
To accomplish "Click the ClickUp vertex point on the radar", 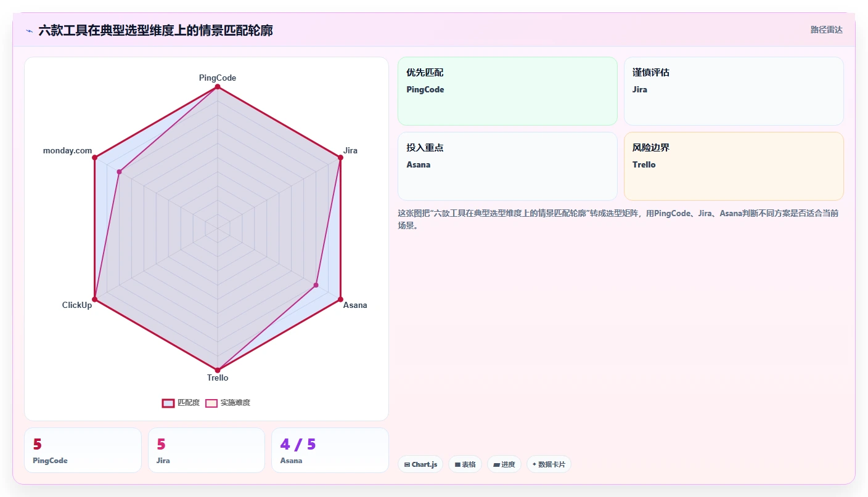I will click(x=94, y=299).
